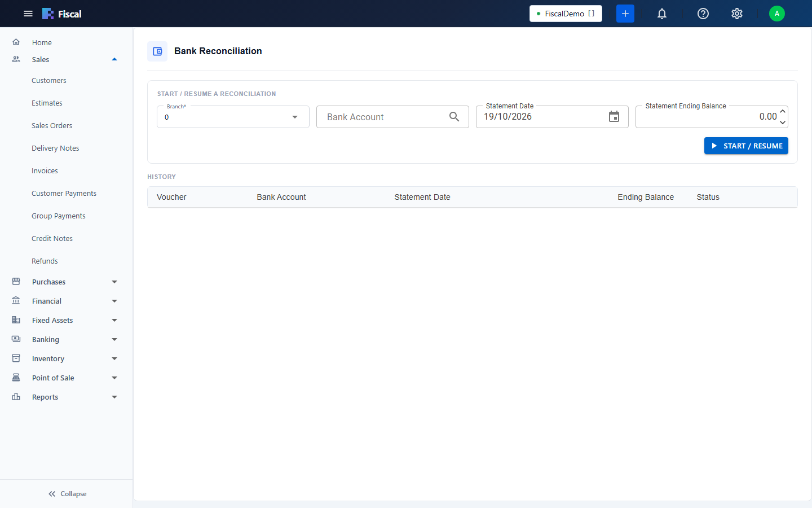Click the blue plus quick-create button

[625, 14]
